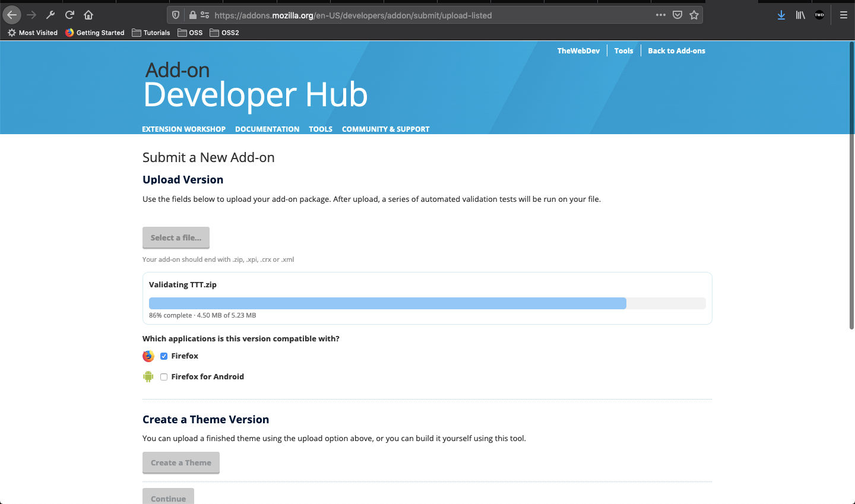Open Firefox hamburger menu
Image resolution: width=855 pixels, height=504 pixels.
pyautogui.click(x=843, y=15)
